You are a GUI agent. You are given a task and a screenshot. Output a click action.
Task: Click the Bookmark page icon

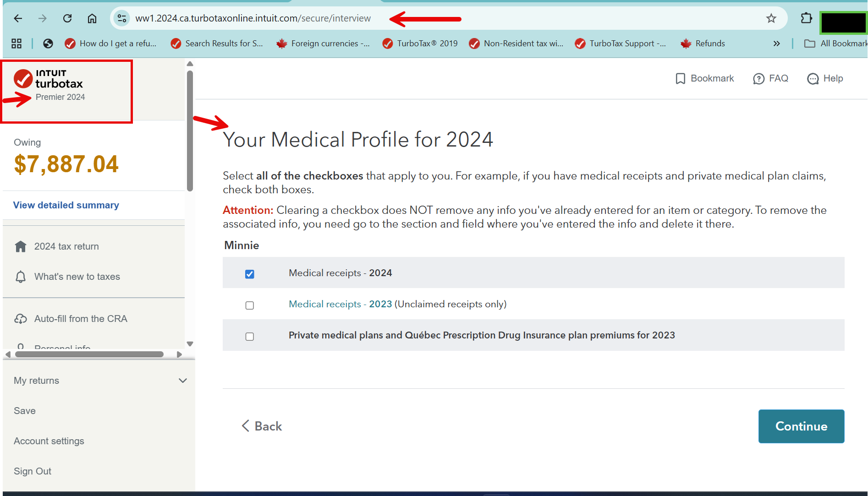click(x=681, y=79)
